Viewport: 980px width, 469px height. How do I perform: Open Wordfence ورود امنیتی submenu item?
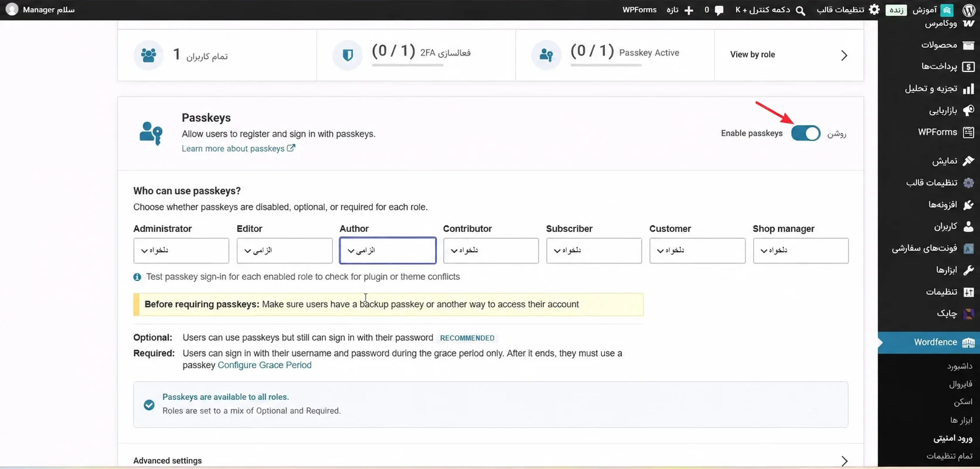pyautogui.click(x=953, y=438)
